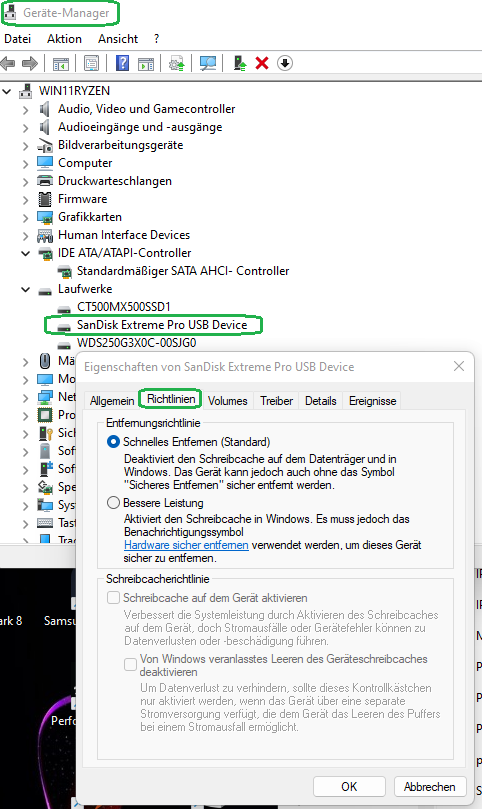
Task: Select the Firmware chip icon
Action: [x=45, y=199]
